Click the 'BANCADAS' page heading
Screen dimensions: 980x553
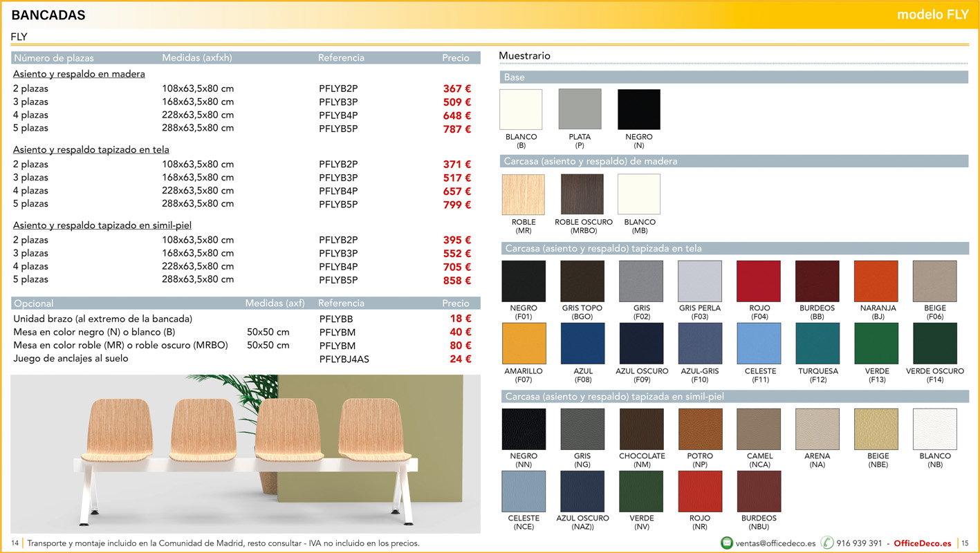[x=48, y=15]
